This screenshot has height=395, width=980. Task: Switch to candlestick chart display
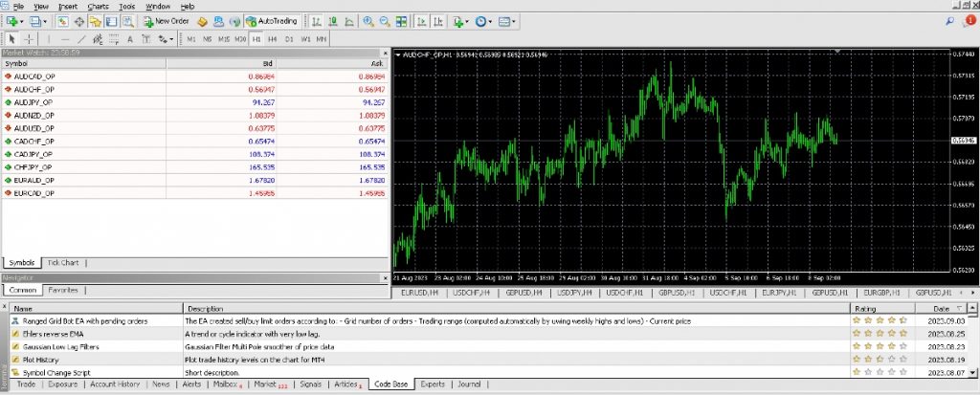tap(333, 21)
